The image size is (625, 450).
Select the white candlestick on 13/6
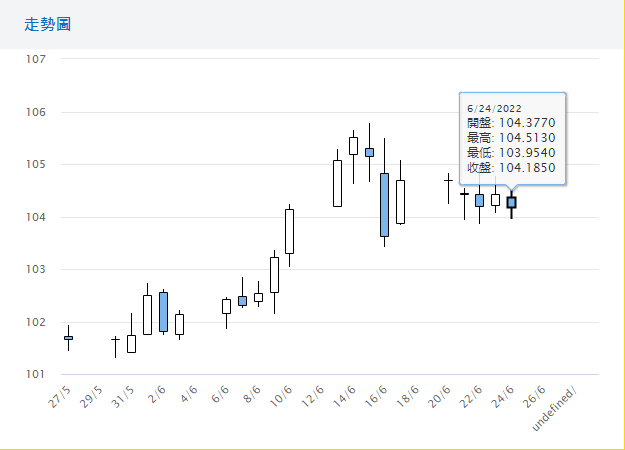[337, 183]
